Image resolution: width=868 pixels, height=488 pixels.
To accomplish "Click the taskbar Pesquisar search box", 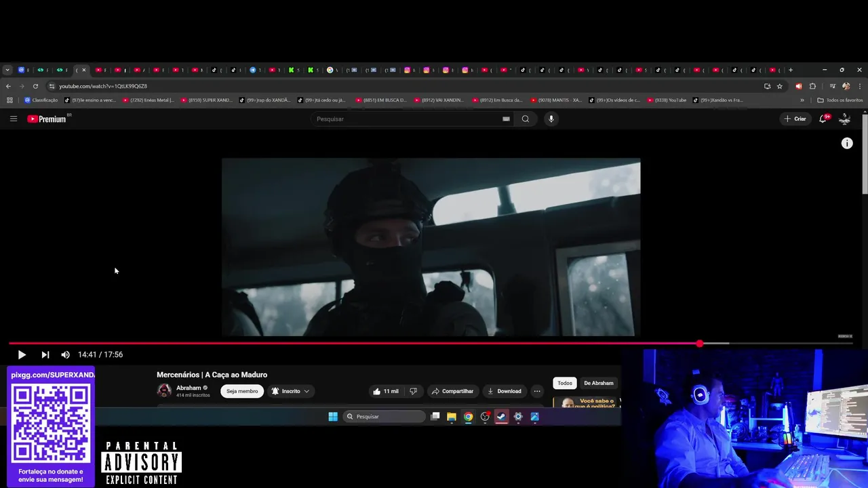I will [384, 416].
